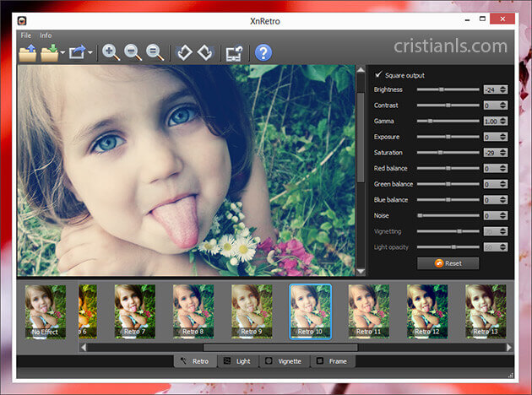Click the zoom-to-fit magnifier icon
Screen dimensions: 532x395
tap(155, 52)
